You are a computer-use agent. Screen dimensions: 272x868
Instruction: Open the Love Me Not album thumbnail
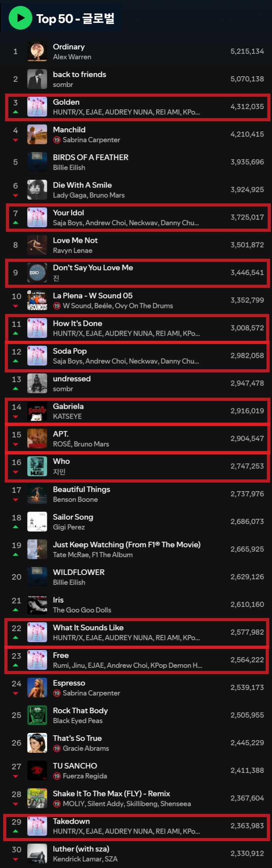pyautogui.click(x=37, y=245)
